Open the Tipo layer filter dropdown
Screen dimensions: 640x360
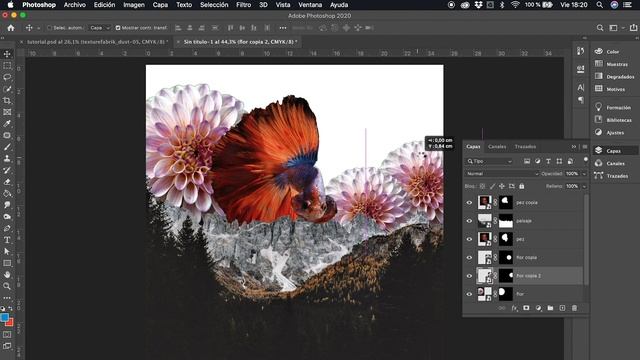coord(489,161)
